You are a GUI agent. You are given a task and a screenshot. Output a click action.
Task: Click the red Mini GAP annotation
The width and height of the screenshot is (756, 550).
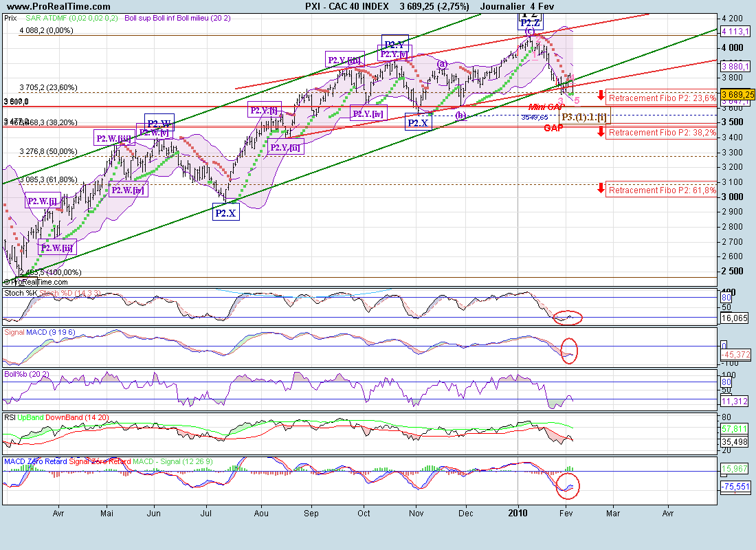click(547, 107)
